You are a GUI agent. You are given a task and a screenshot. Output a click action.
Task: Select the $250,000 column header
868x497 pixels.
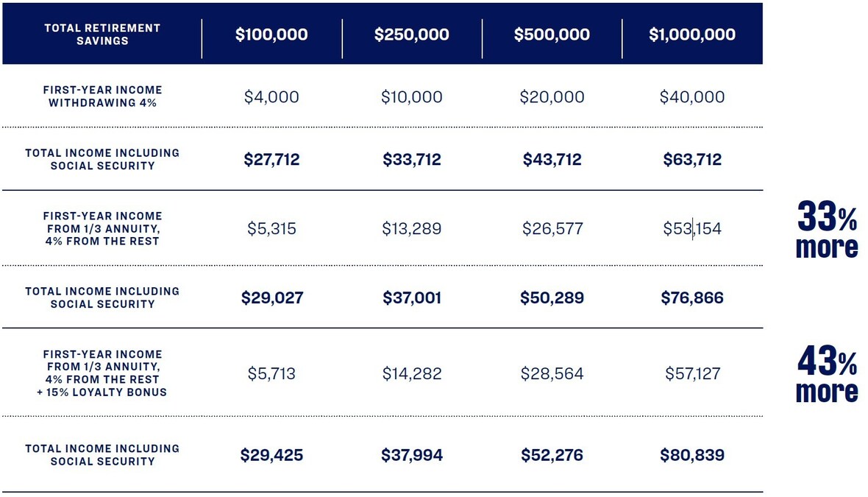(x=411, y=35)
